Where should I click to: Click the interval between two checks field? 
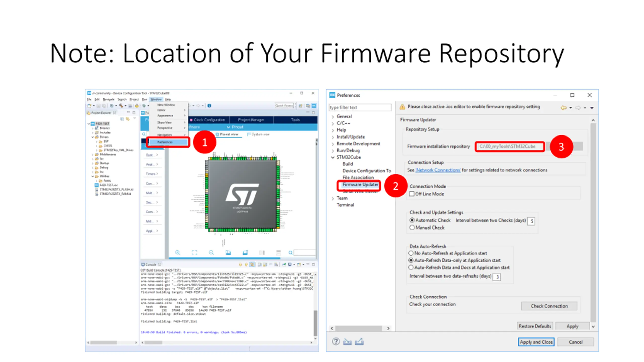pos(531,221)
